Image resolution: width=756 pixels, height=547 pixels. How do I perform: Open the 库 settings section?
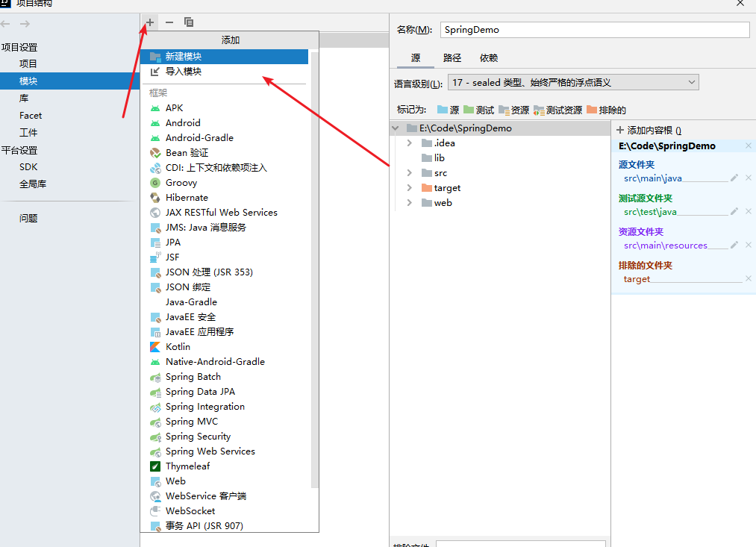24,99
